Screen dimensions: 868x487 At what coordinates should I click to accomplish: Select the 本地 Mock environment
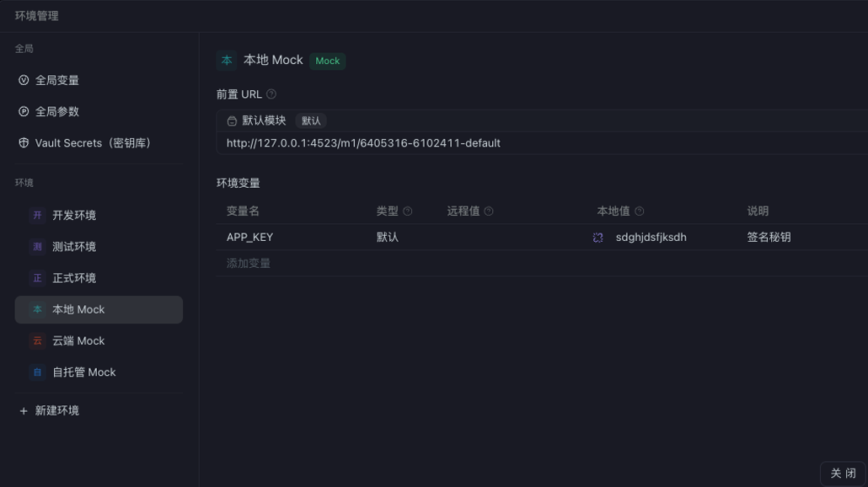(99, 309)
